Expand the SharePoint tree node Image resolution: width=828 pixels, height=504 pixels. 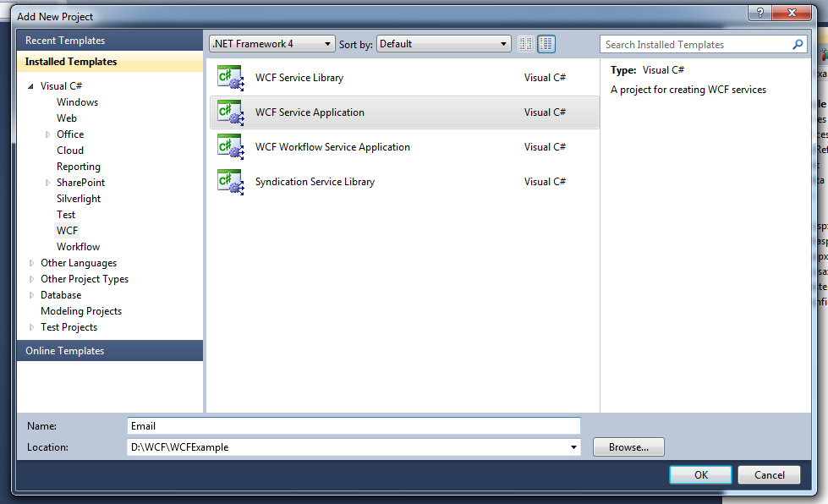pos(47,182)
